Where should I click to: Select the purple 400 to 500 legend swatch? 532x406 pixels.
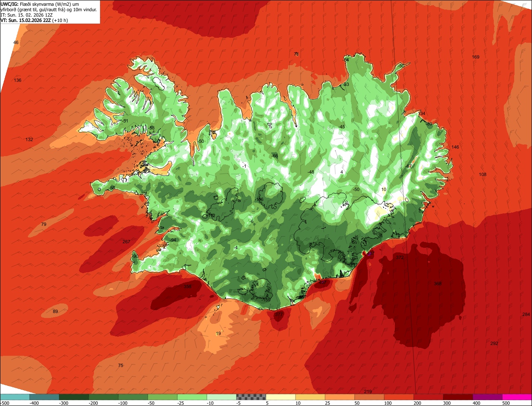point(488,397)
